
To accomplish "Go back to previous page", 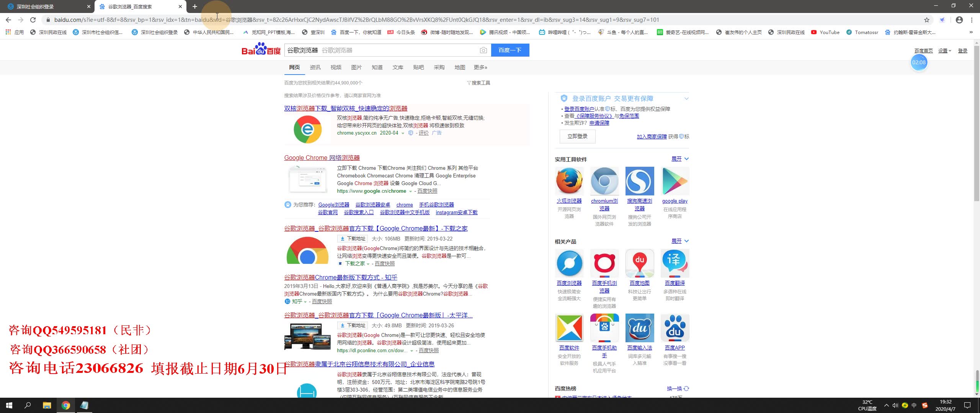I will 8,20.
